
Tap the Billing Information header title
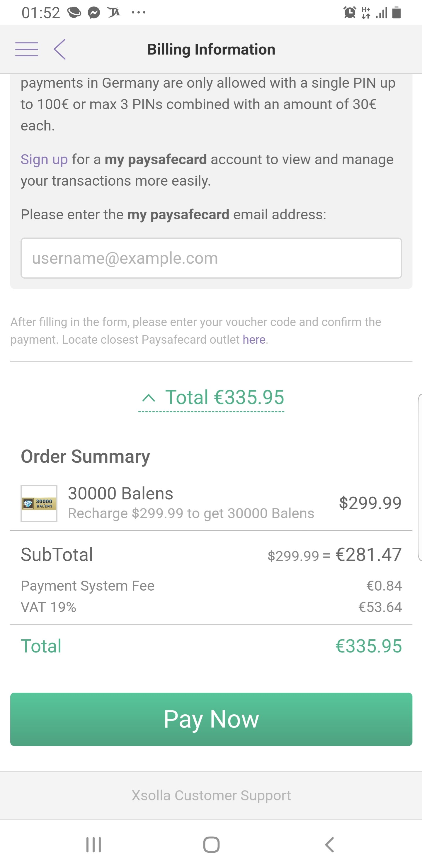pyautogui.click(x=211, y=49)
